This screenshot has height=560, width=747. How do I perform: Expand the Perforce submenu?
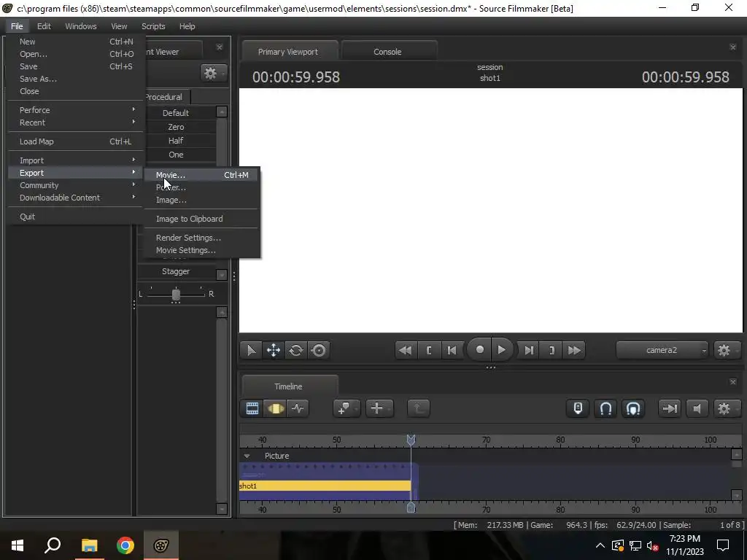[76, 110]
